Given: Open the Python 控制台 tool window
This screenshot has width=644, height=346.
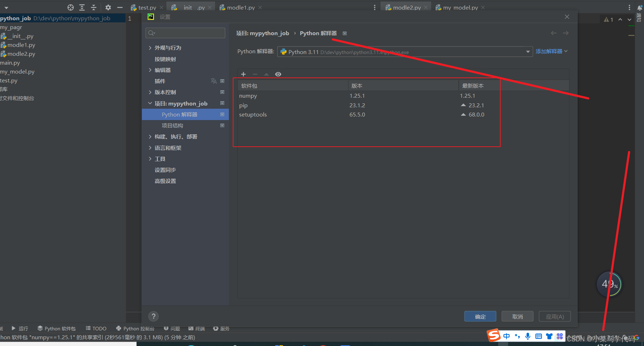Looking at the screenshot, I should tap(135, 329).
